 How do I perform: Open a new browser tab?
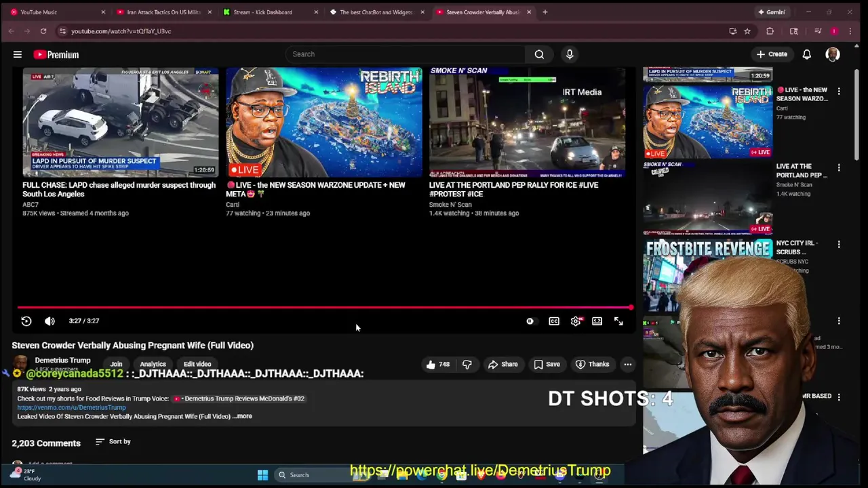(545, 12)
